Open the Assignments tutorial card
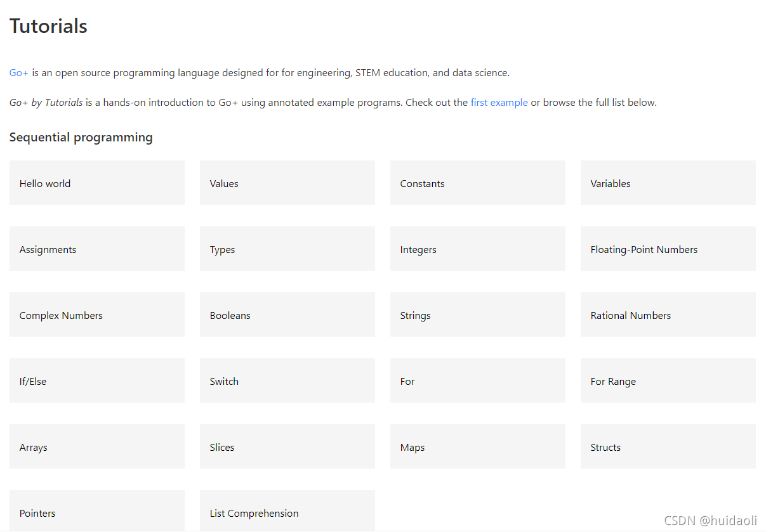The width and height of the screenshot is (766, 532). point(97,249)
